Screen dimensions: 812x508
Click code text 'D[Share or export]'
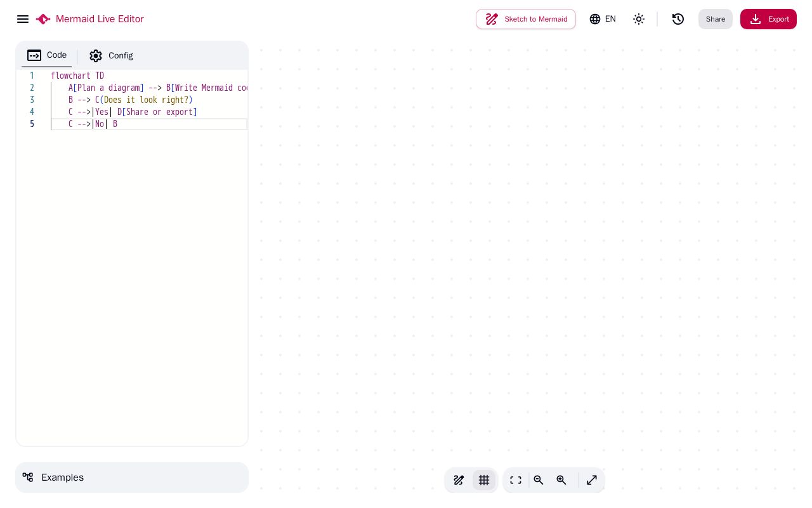[157, 112]
